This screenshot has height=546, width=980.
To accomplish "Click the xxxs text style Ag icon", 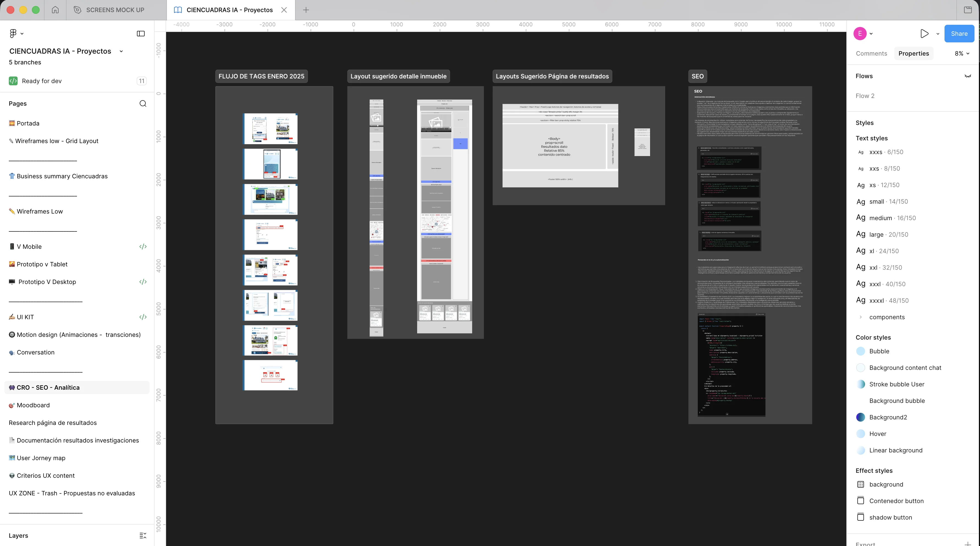I will [x=861, y=152].
